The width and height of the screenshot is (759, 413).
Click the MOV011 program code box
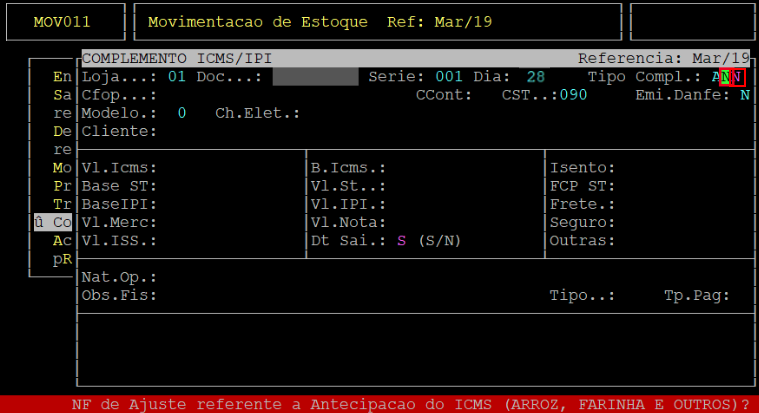pyautogui.click(x=65, y=22)
